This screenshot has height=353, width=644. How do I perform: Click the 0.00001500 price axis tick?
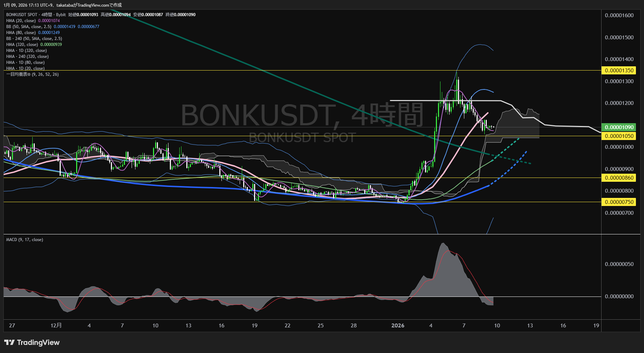coord(619,38)
